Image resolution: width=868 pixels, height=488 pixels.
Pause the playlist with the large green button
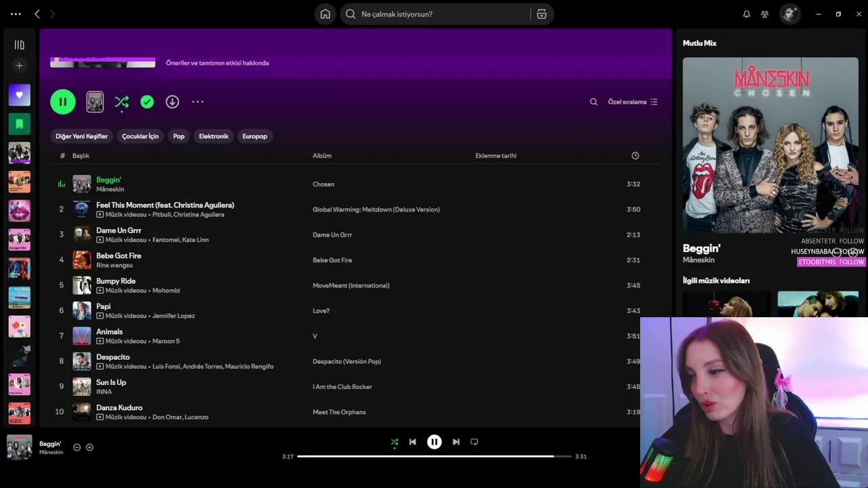[x=62, y=102]
